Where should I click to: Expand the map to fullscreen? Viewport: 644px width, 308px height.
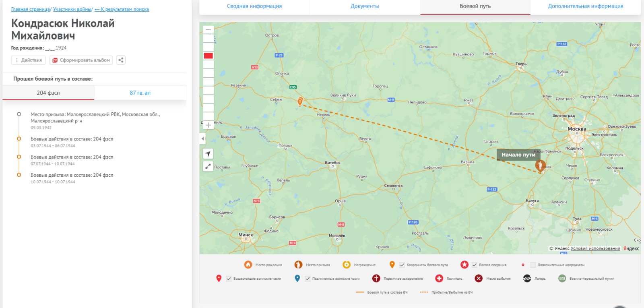[x=208, y=166]
